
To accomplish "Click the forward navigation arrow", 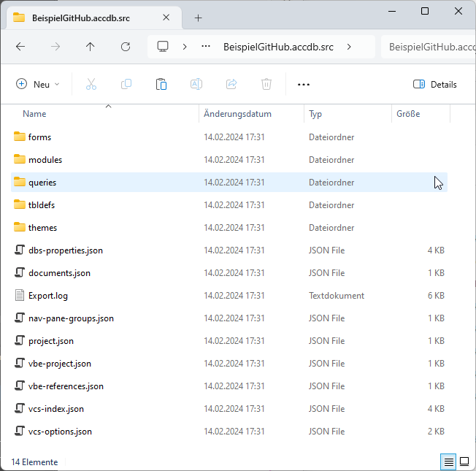I will point(55,47).
